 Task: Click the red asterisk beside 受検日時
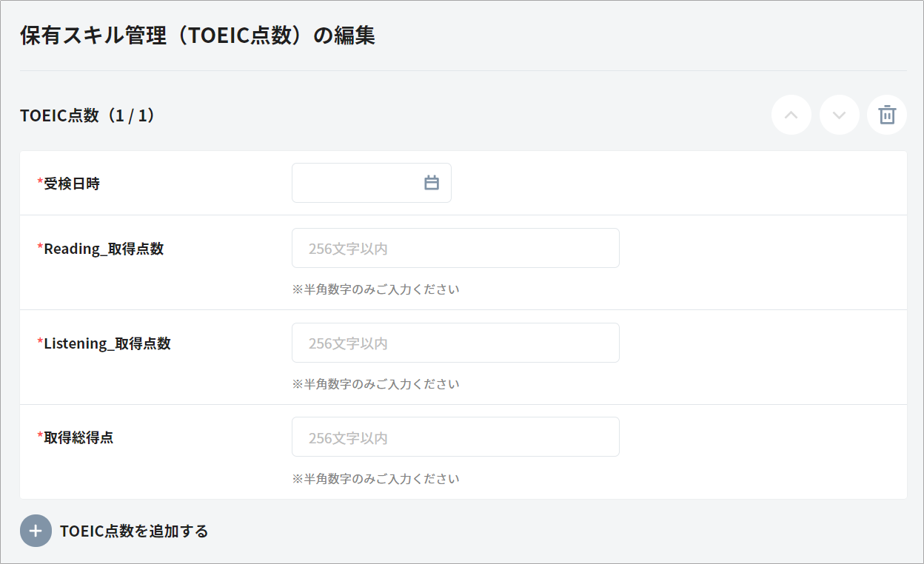(40, 182)
